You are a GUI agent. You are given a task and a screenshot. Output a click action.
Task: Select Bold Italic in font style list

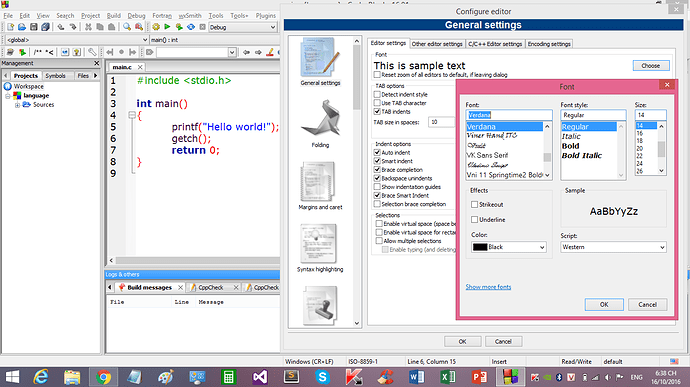(581, 155)
